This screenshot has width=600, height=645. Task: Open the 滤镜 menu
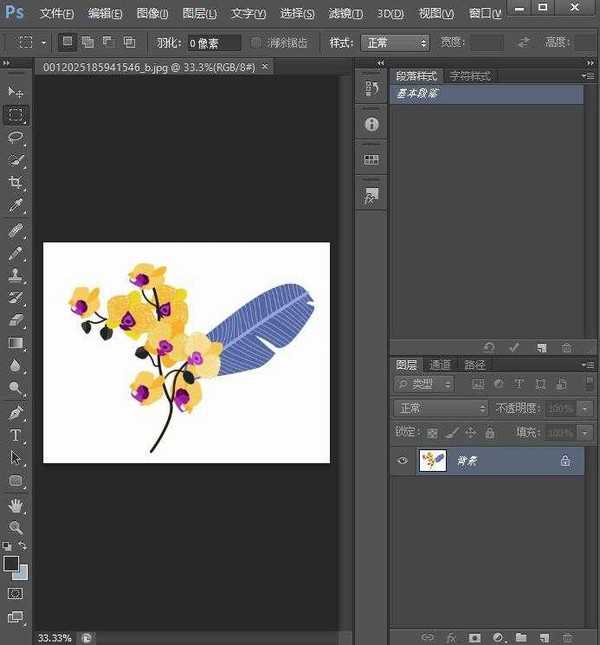coord(346,14)
